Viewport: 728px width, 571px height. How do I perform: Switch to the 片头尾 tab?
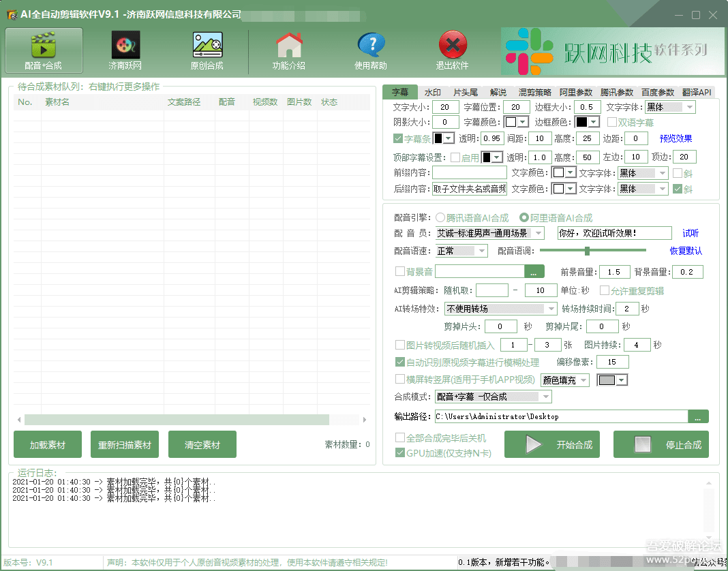coord(466,92)
